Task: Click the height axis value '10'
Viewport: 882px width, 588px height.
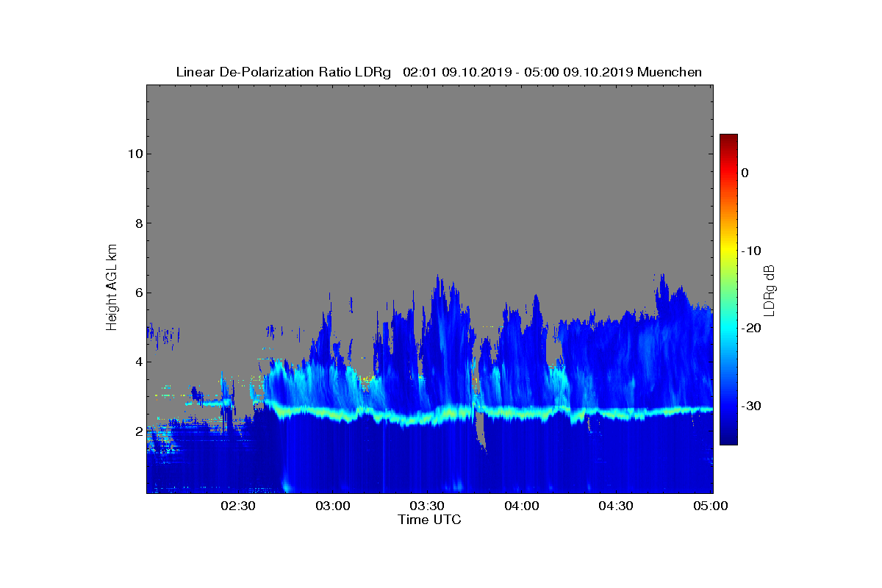Action: pos(135,154)
